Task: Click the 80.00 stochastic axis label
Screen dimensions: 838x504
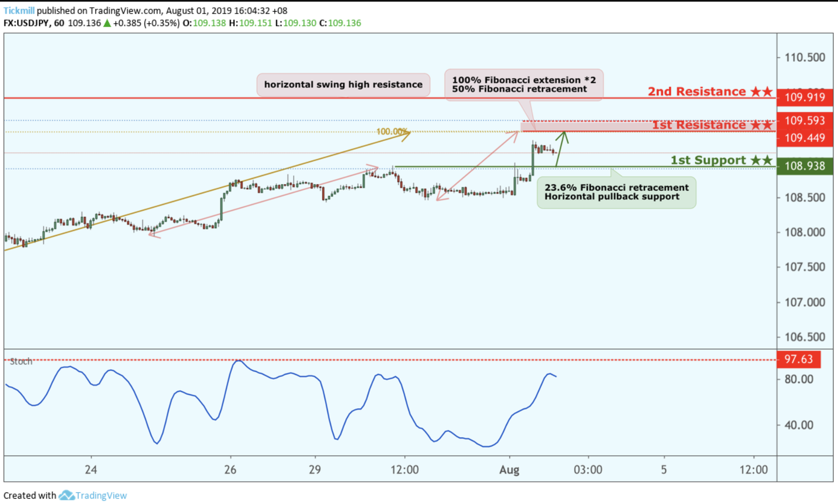Action: pyautogui.click(x=799, y=379)
